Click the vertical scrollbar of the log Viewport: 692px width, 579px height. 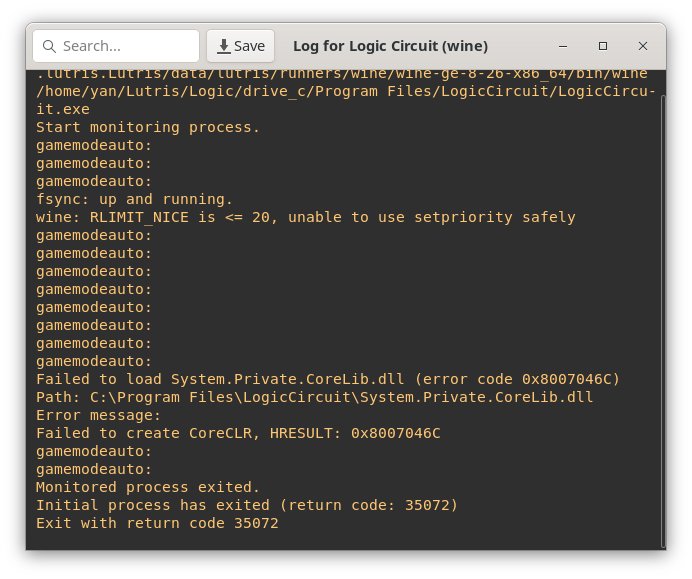coord(661,300)
